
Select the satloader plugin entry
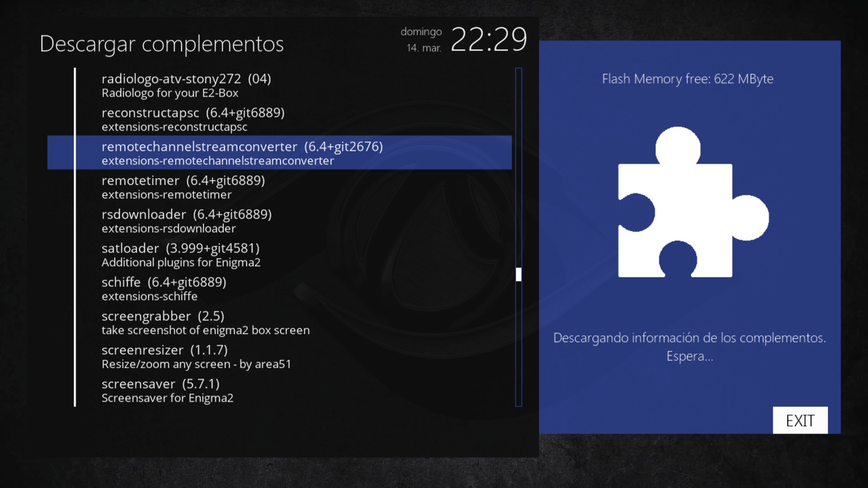click(x=180, y=254)
